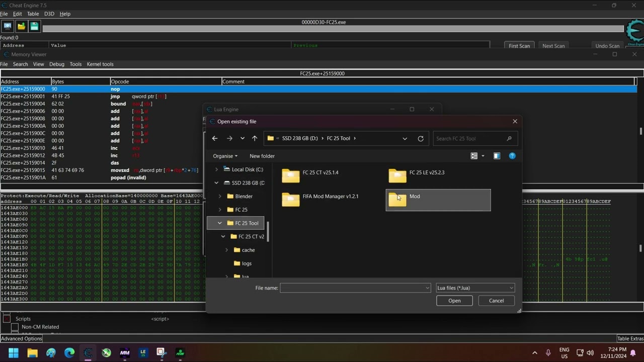644x362 pixels.
Task: Open the D3D menu in Cheat Engine
Action: pos(49,14)
